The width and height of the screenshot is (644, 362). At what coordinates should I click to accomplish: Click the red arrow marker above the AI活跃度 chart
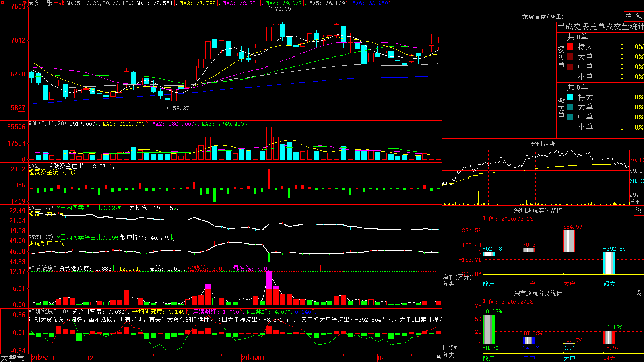click(x=321, y=268)
